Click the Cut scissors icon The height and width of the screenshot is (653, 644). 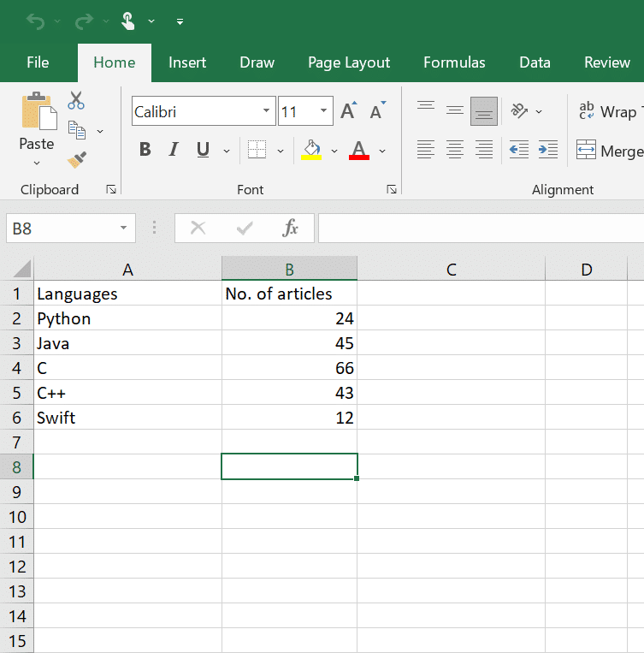pyautogui.click(x=76, y=101)
